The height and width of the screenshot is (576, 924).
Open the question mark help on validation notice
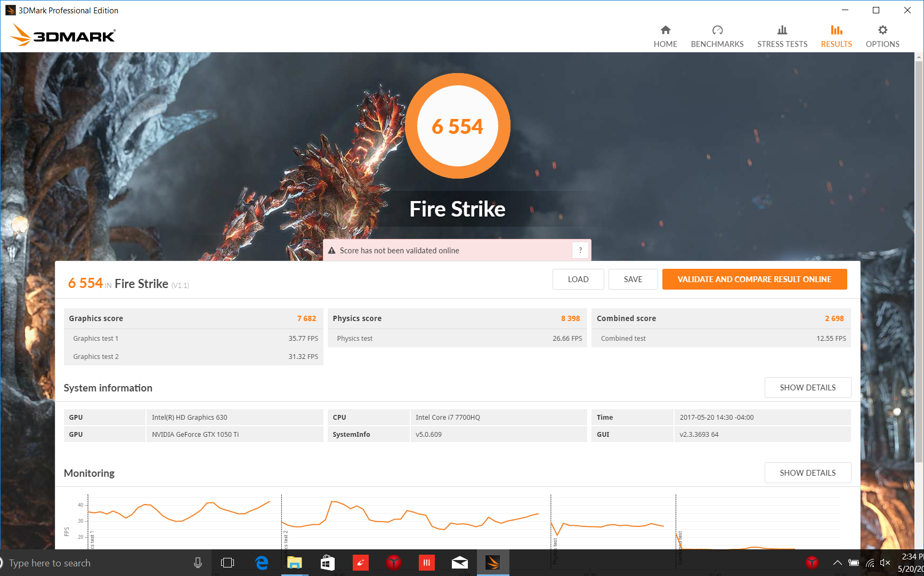click(x=580, y=250)
